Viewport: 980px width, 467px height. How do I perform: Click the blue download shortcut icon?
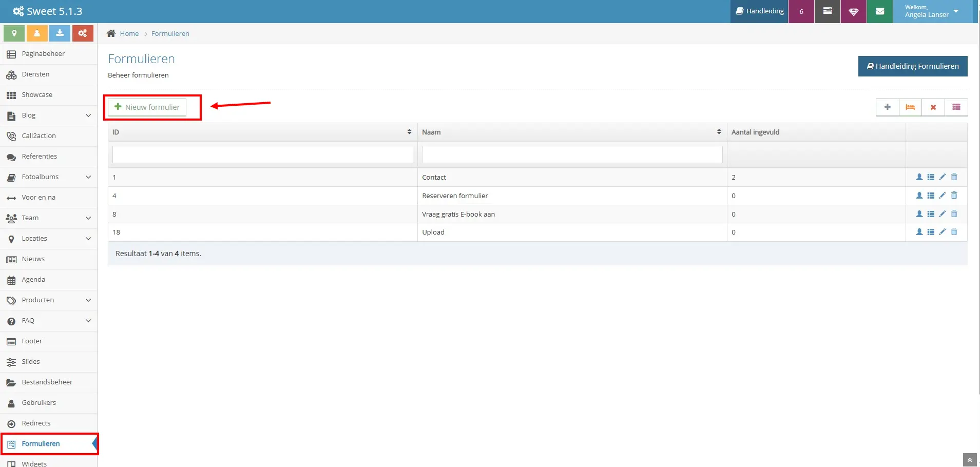tap(60, 33)
